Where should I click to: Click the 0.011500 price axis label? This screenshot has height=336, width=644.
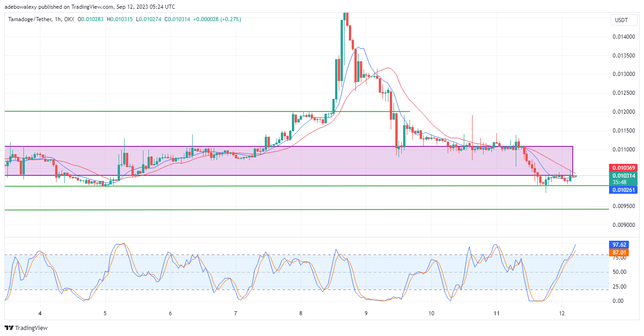(x=624, y=131)
